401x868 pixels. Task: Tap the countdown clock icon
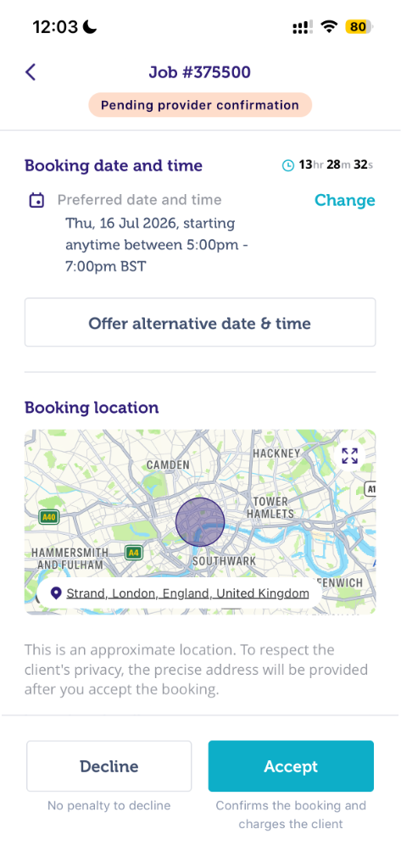click(288, 165)
